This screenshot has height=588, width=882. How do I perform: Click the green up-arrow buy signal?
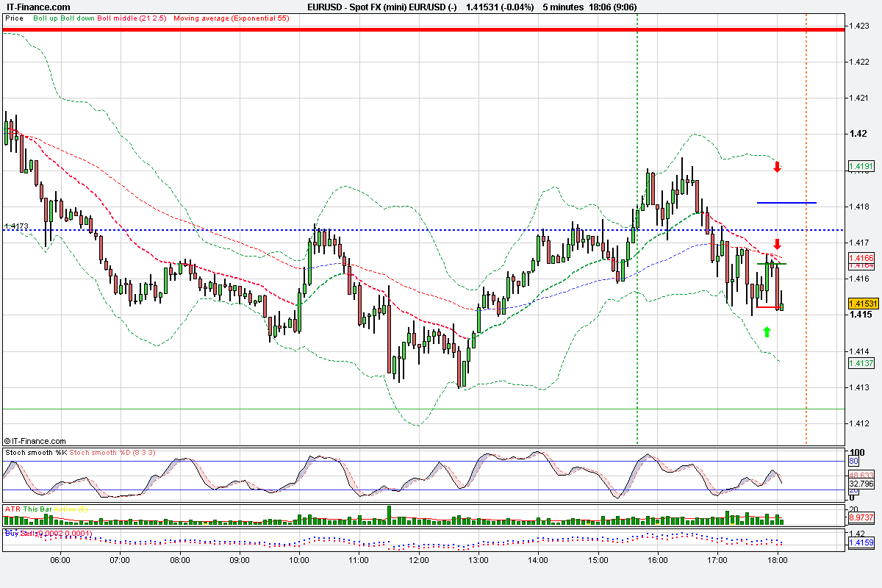[767, 332]
